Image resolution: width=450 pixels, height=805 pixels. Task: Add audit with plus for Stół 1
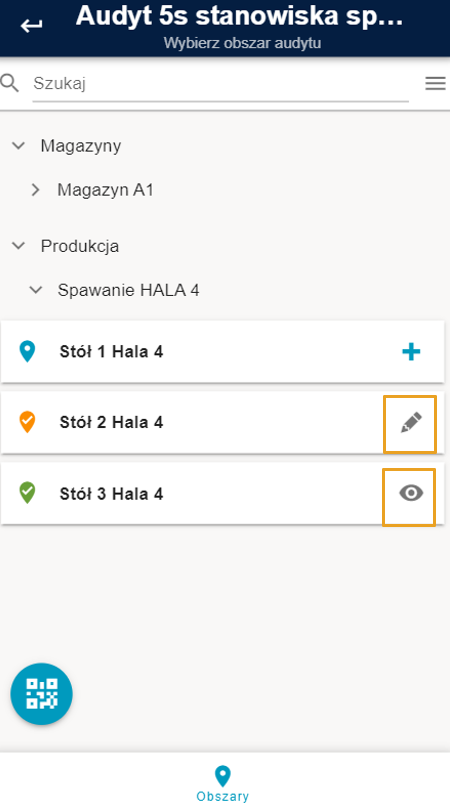click(x=411, y=352)
